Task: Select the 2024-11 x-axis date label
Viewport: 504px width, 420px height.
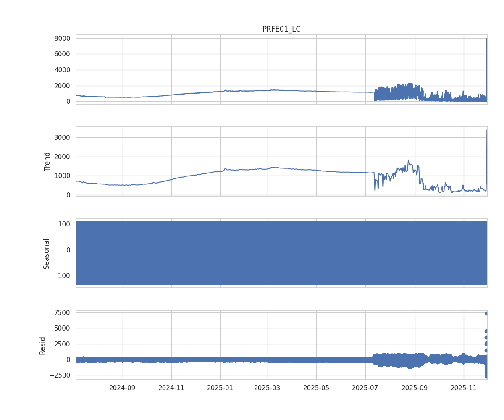Action: (x=171, y=388)
